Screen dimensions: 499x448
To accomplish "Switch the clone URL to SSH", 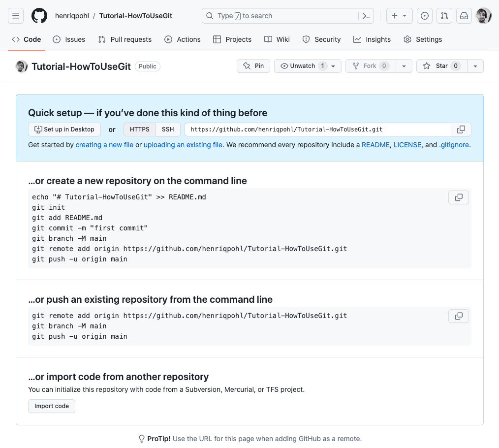I will coord(168,129).
